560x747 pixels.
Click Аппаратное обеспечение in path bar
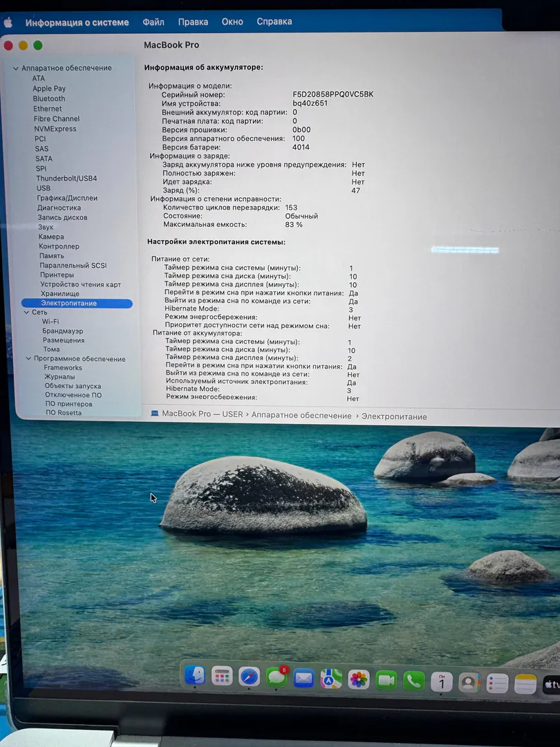coord(301,415)
